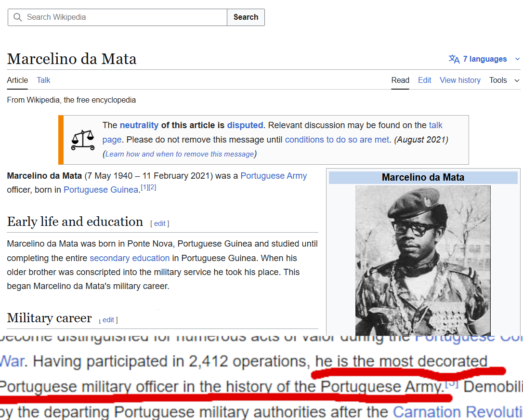523x420 pixels.
Task: Click the neutrality link in the notice
Action: point(139,125)
